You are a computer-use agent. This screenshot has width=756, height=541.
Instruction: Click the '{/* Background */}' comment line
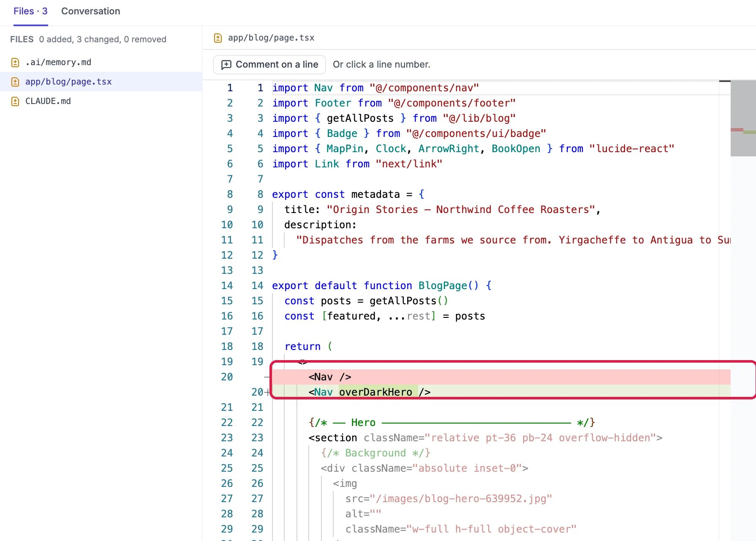[375, 453]
